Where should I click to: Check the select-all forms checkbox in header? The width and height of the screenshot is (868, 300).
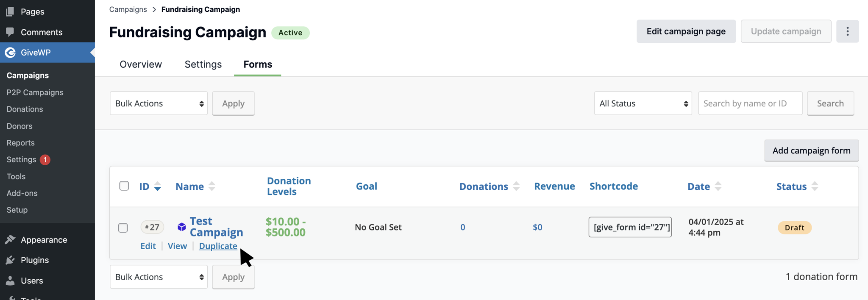click(x=124, y=186)
